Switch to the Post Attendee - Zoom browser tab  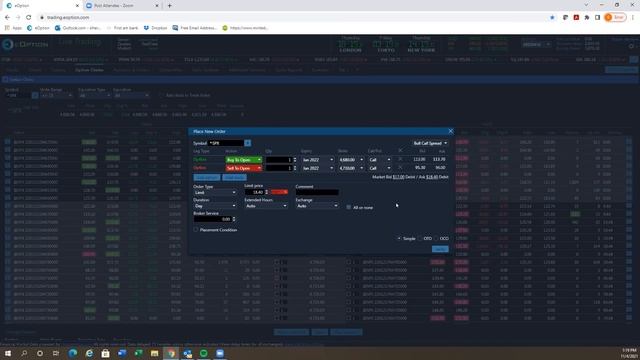pos(122,6)
